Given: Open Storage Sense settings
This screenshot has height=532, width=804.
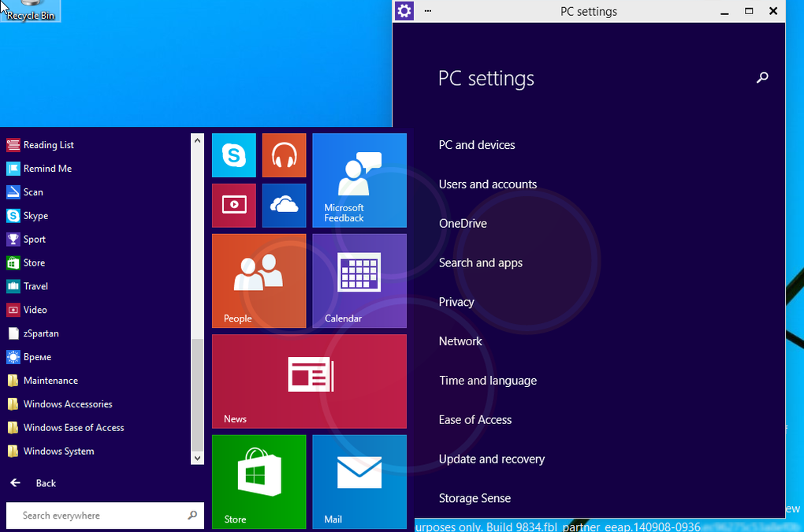Looking at the screenshot, I should click(475, 498).
